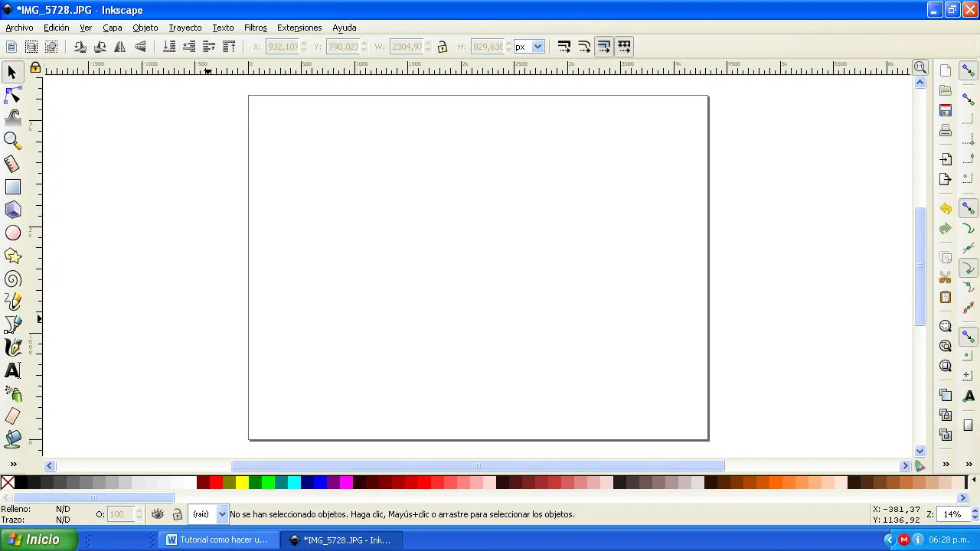The image size is (980, 551).
Task: Expand more commands bar chevron
Action: tap(946, 464)
